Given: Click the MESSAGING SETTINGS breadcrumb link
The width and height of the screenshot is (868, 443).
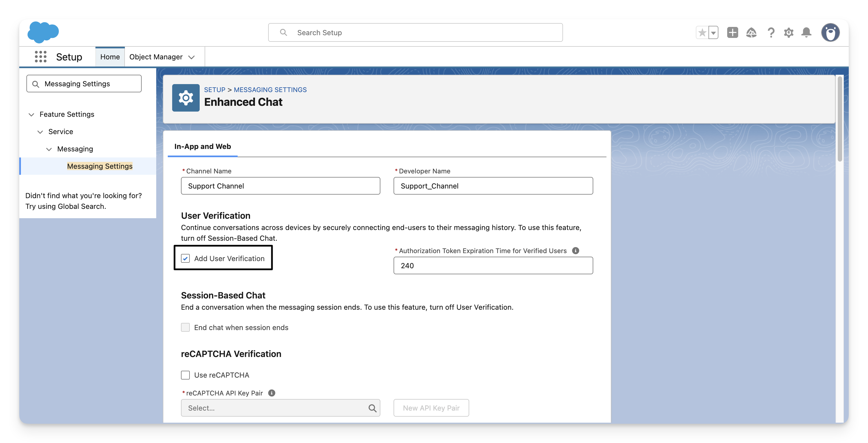Looking at the screenshot, I should (270, 90).
